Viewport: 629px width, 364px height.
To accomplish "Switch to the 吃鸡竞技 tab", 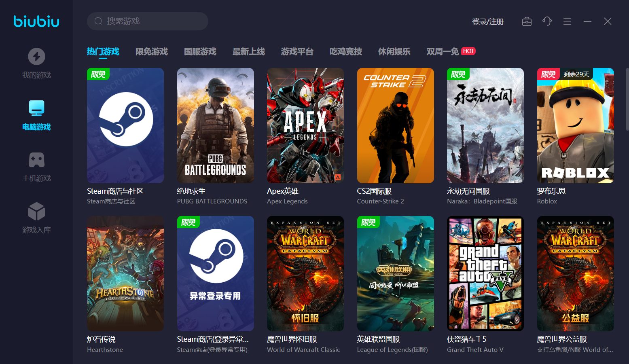I will coord(346,52).
